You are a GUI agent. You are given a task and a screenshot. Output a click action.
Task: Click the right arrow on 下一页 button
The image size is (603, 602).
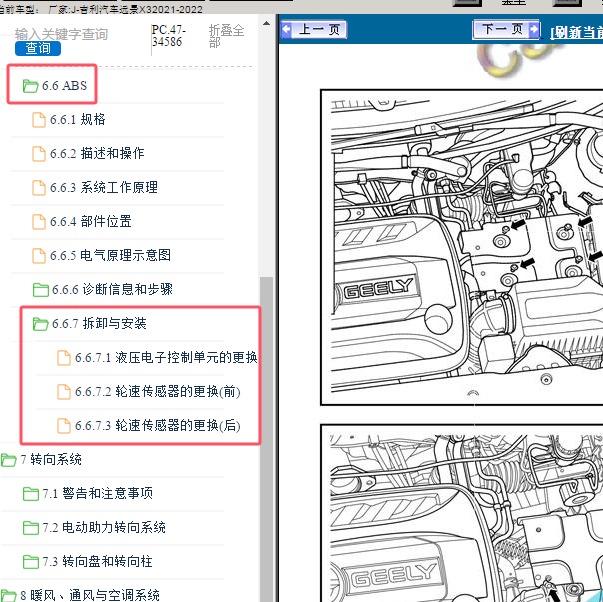tap(534, 29)
